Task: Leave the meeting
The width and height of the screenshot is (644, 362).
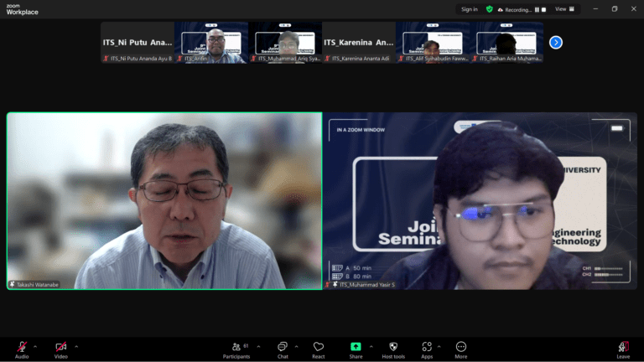Action: [x=623, y=347]
